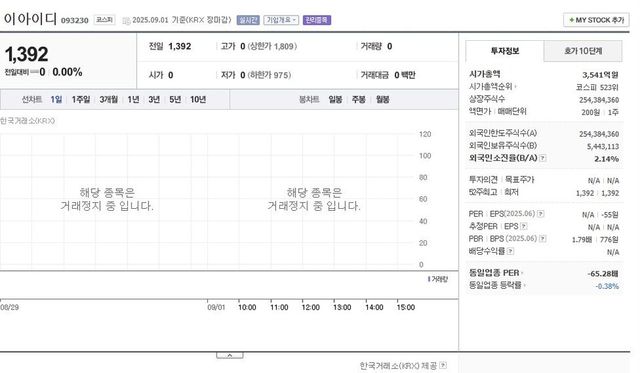640x373 pixels.
Task: Click the market cap value 3,541억원
Action: 600,75
